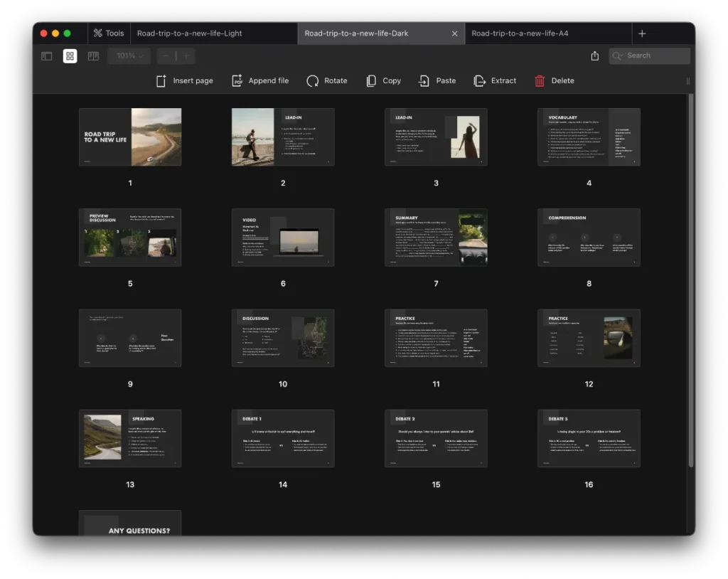Image resolution: width=728 pixels, height=579 pixels.
Task: Switch to thumbnail grid view
Action: pyautogui.click(x=70, y=56)
